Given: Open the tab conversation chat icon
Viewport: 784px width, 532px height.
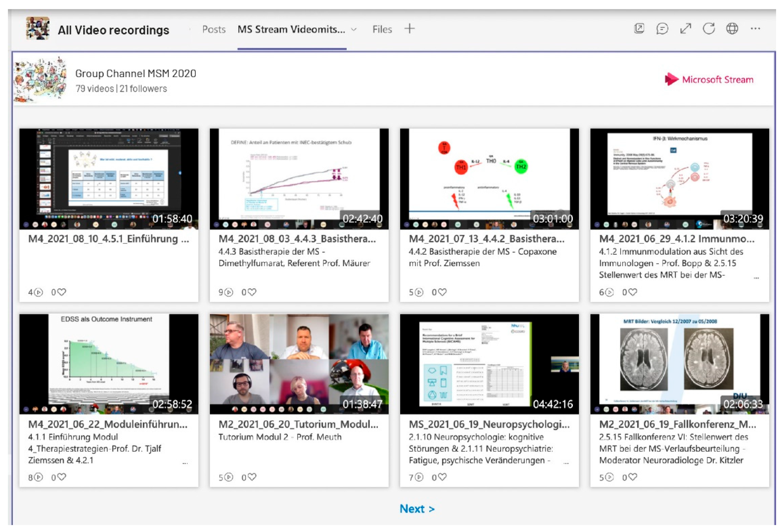Looking at the screenshot, I should tap(662, 29).
